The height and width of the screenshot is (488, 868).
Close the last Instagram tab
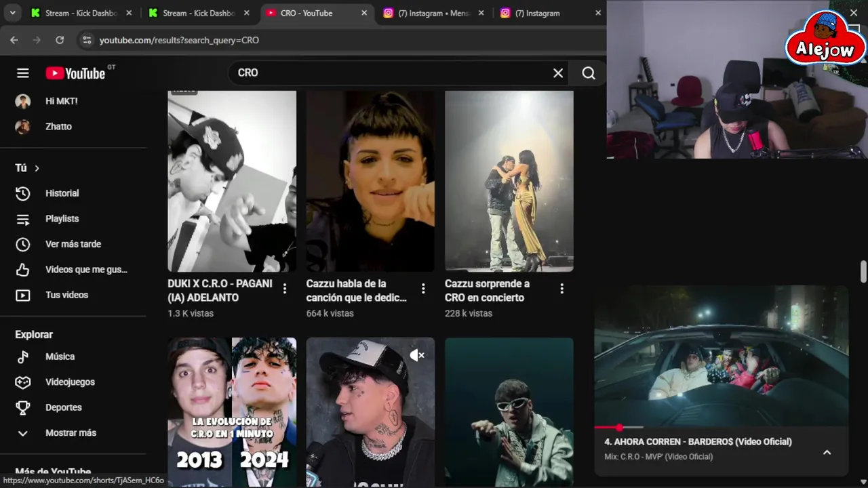pyautogui.click(x=598, y=13)
